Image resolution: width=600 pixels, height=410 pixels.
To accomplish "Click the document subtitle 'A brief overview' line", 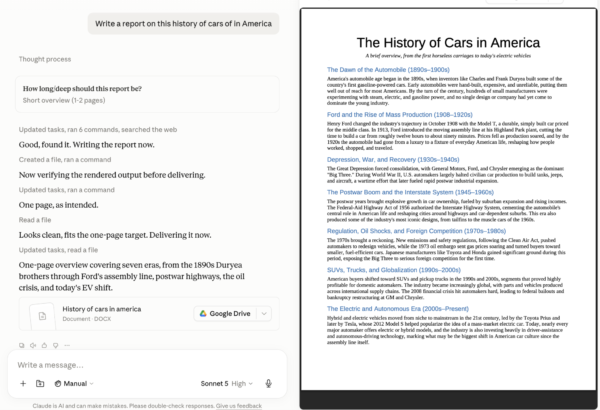I will click(x=448, y=56).
